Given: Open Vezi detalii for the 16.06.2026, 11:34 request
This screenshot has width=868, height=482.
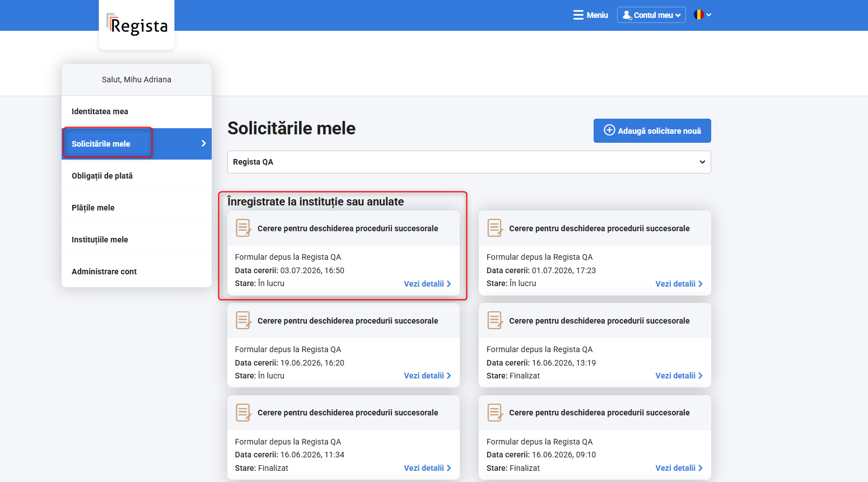Looking at the screenshot, I should (x=427, y=468).
